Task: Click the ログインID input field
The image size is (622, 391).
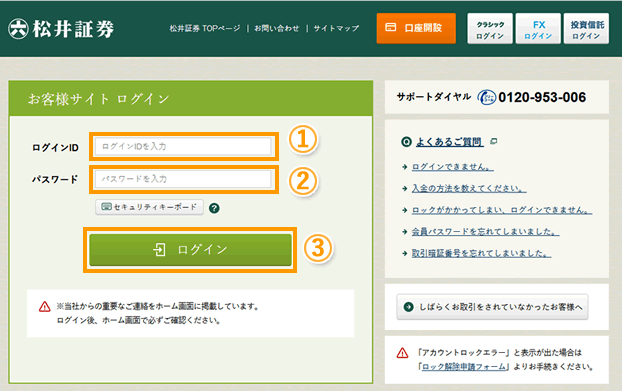Action: 183,146
